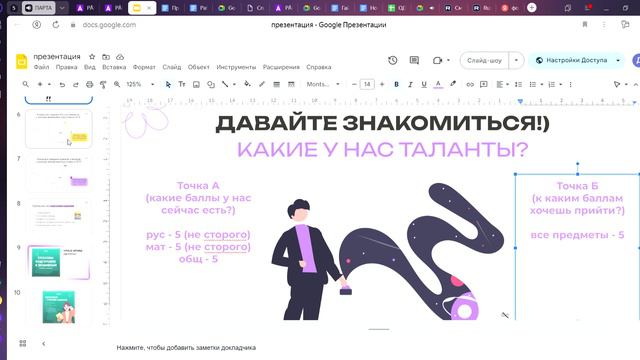Click the zoom magnifier tool
This screenshot has height=360, width=640.
click(117, 84)
